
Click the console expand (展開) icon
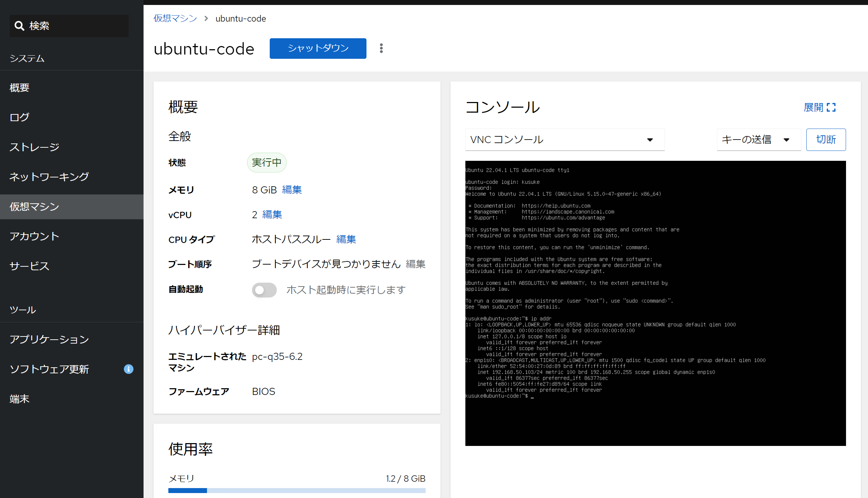click(831, 107)
